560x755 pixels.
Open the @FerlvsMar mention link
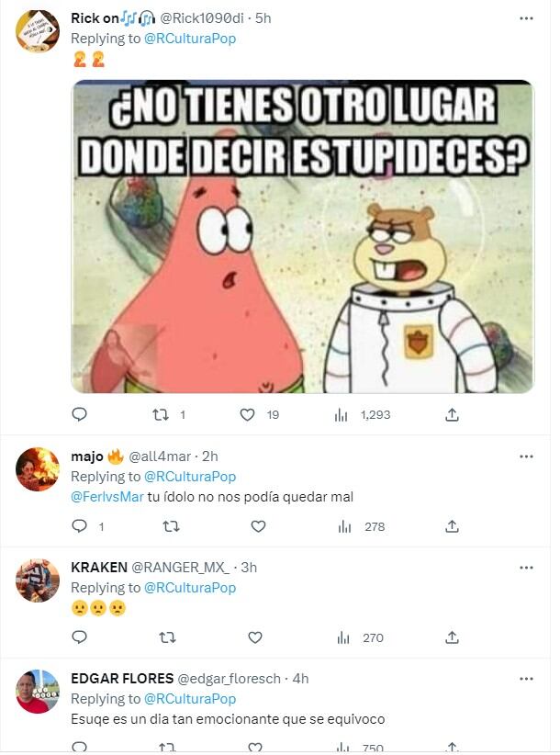tap(106, 497)
